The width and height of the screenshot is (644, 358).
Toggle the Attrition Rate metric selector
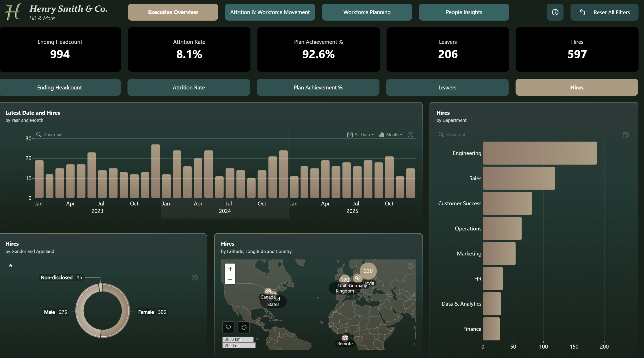click(x=189, y=87)
